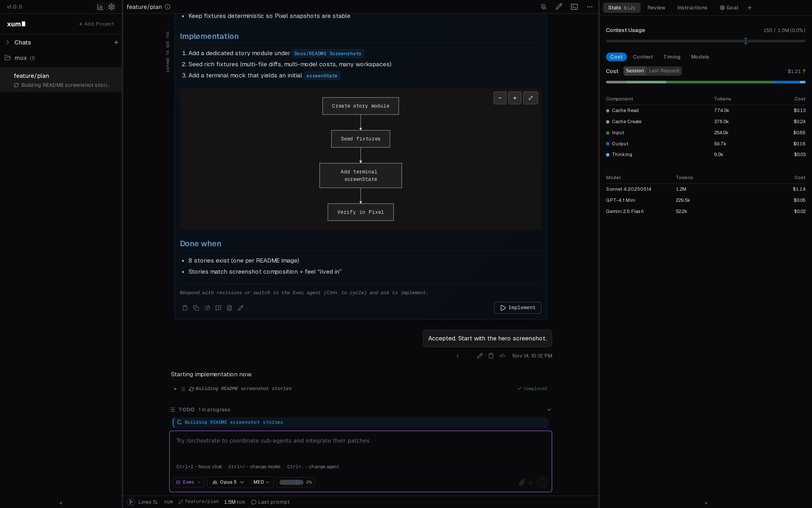The width and height of the screenshot is (812, 508).
Task: Switch to the Review tab
Action: click(656, 8)
